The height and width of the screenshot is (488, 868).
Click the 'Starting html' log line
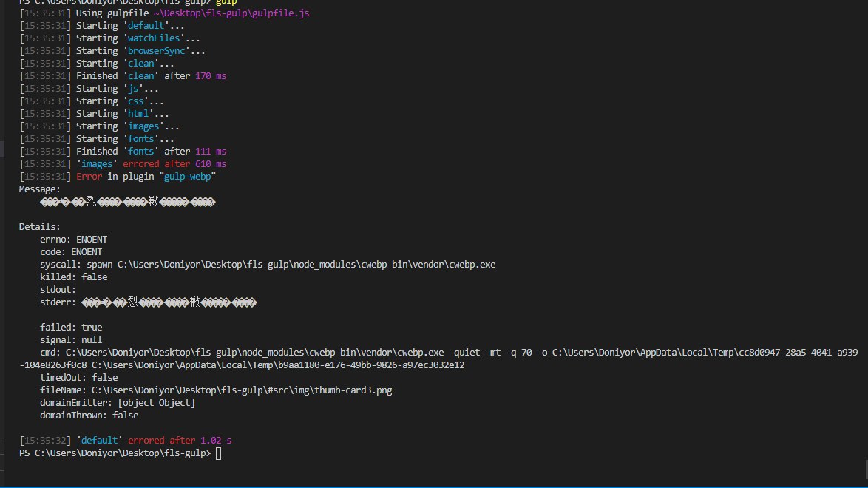pyautogui.click(x=94, y=114)
